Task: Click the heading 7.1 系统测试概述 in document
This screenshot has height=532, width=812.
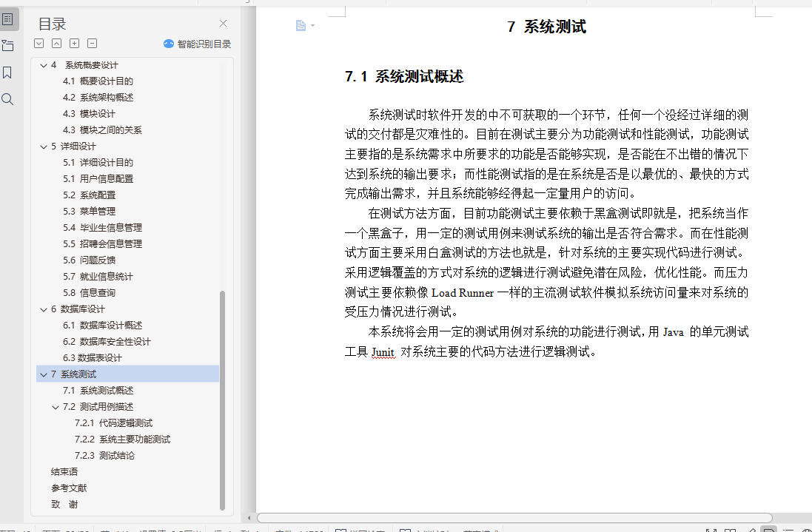Action: [404, 77]
